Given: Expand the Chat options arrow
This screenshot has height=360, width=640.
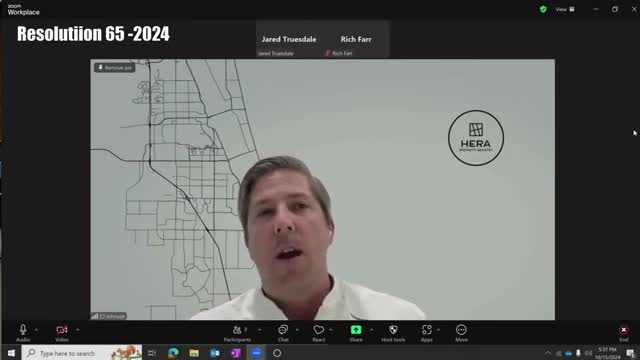Looking at the screenshot, I should (x=297, y=330).
